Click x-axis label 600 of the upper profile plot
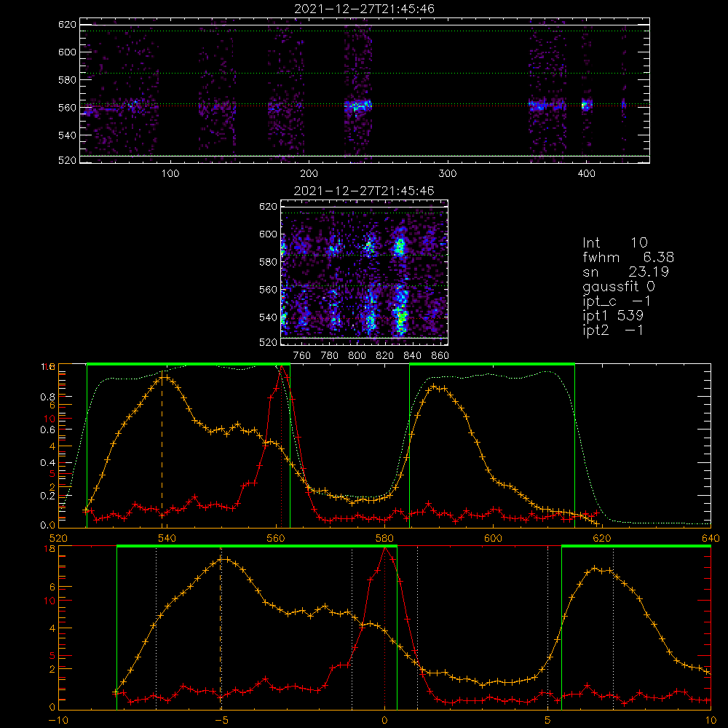Viewport: 728px width, 728px height. [493, 538]
